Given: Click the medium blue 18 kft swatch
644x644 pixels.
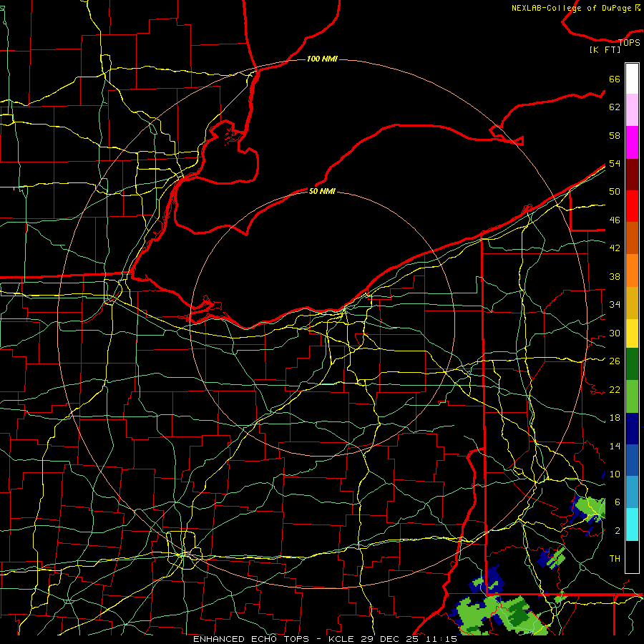Looking at the screenshot, I should pyautogui.click(x=632, y=460).
